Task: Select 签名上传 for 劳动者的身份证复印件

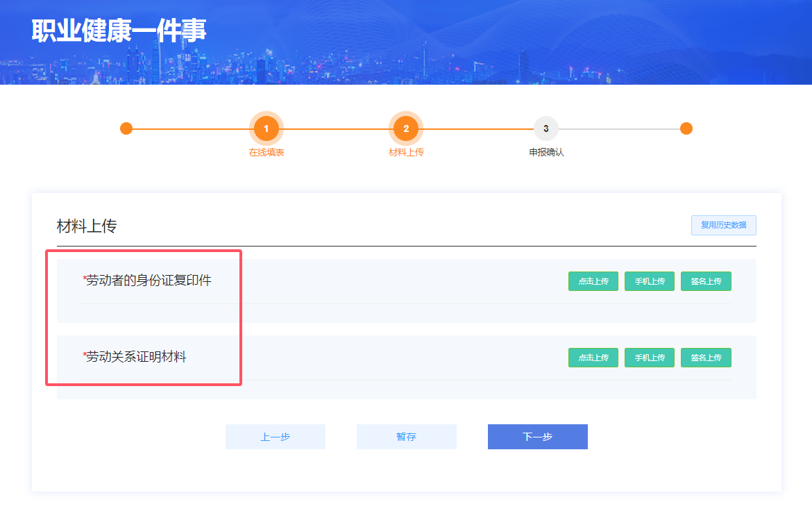Action: 706,281
